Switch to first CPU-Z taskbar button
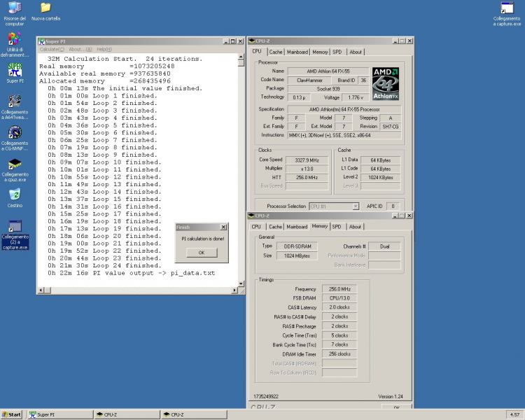This screenshot has height=420, width=525. click(127, 414)
